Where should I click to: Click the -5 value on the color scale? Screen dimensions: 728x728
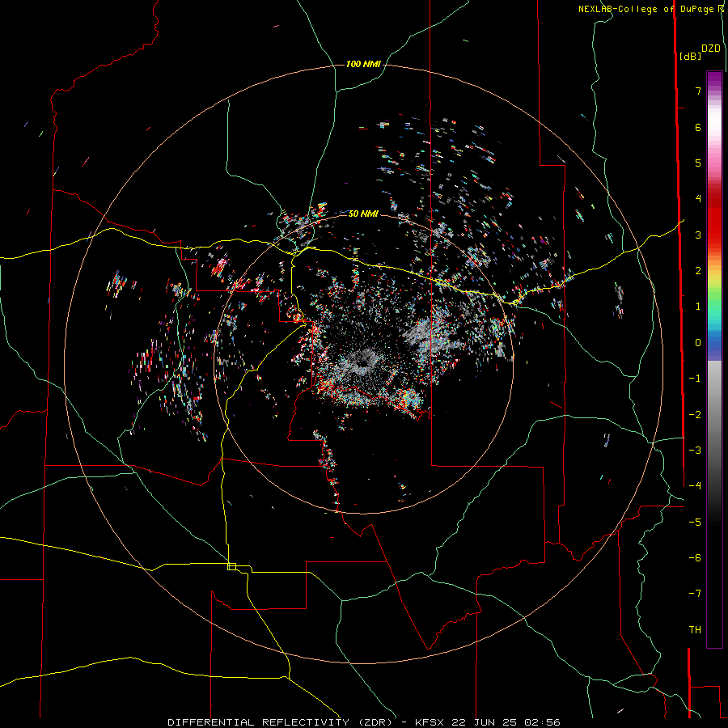(x=695, y=523)
